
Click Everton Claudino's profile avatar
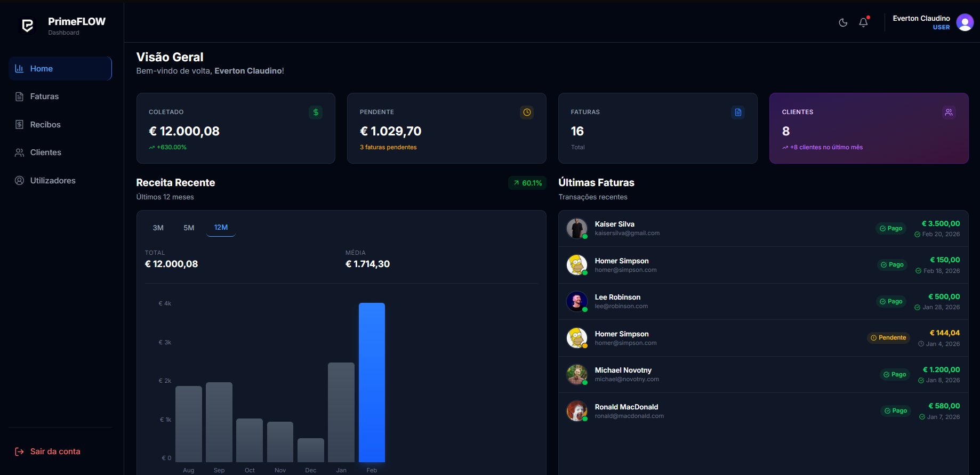(x=965, y=22)
